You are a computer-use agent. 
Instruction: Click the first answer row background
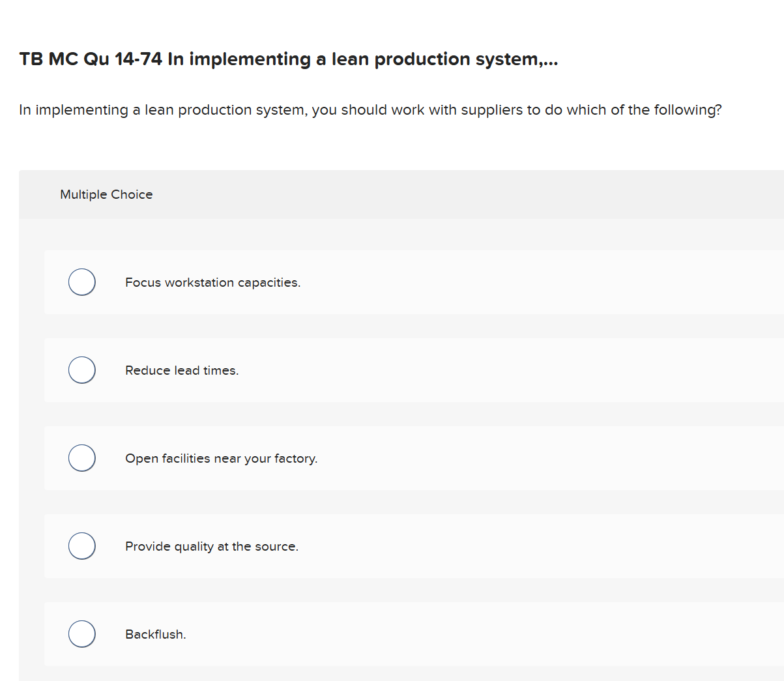tap(456, 282)
